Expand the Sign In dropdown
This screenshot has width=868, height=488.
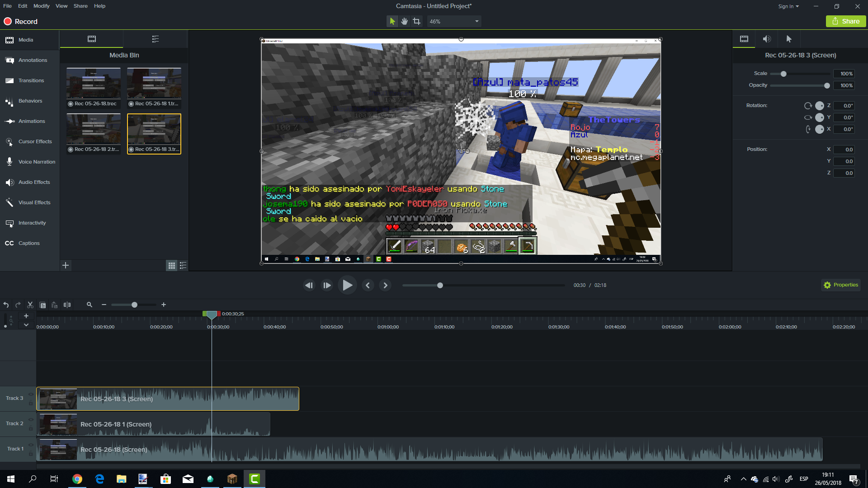[x=788, y=6]
